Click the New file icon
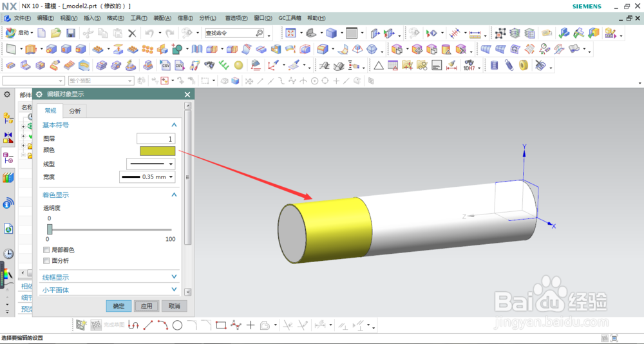 [41, 33]
